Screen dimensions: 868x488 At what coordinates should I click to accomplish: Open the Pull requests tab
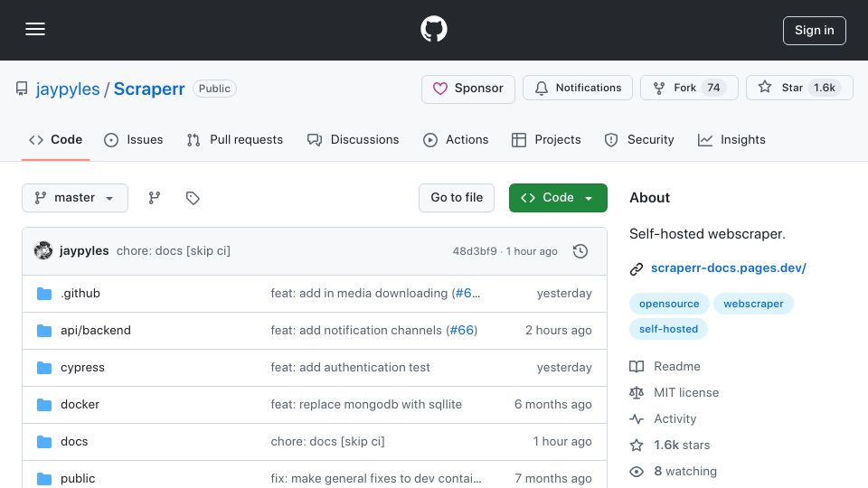pyautogui.click(x=235, y=140)
